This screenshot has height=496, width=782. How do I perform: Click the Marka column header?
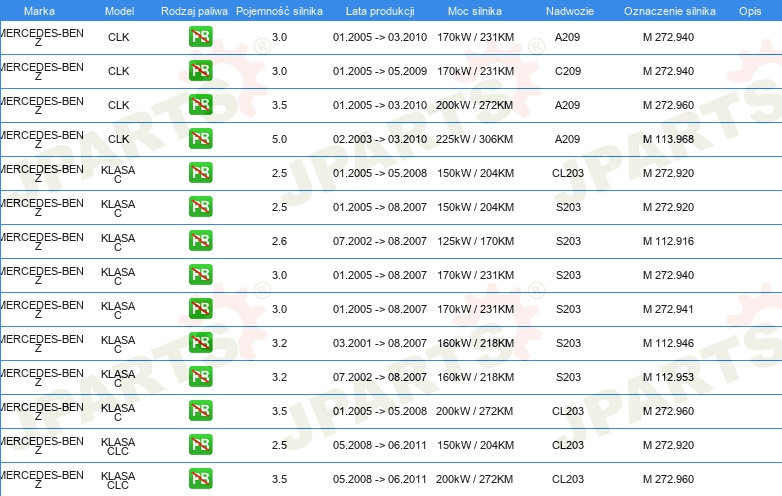[x=39, y=11]
